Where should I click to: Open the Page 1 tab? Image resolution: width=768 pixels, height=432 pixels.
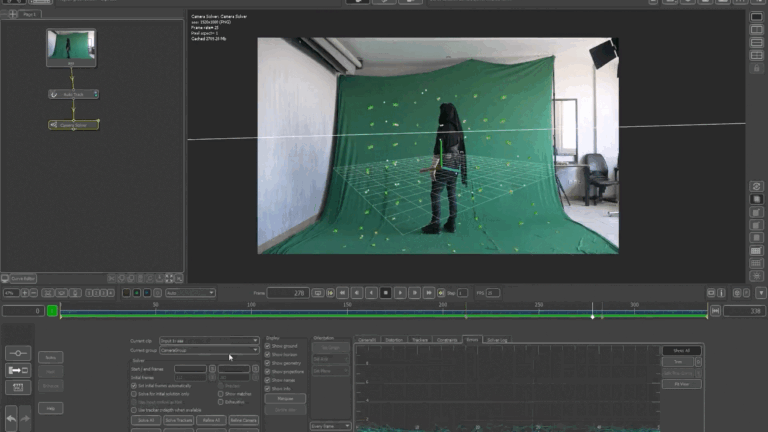point(29,14)
